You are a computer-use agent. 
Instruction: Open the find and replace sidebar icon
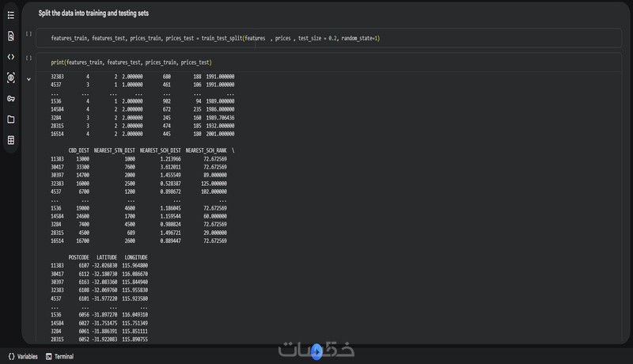[x=11, y=36]
